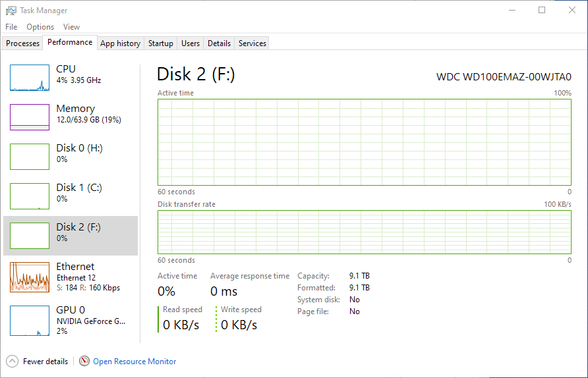Switch to the Processes tab
Image resolution: width=588 pixels, height=378 pixels.
(23, 43)
